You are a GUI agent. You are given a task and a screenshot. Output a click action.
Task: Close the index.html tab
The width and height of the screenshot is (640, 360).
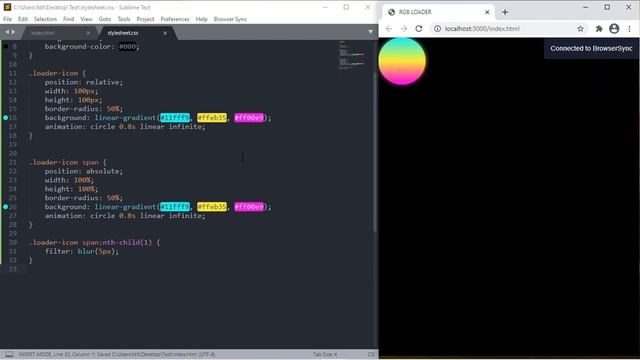click(x=88, y=33)
